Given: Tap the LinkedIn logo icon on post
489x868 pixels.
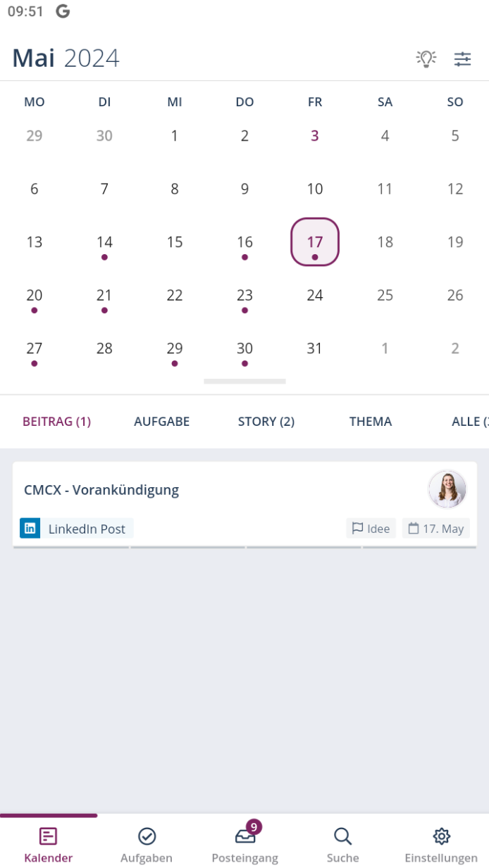Looking at the screenshot, I should pos(30,528).
